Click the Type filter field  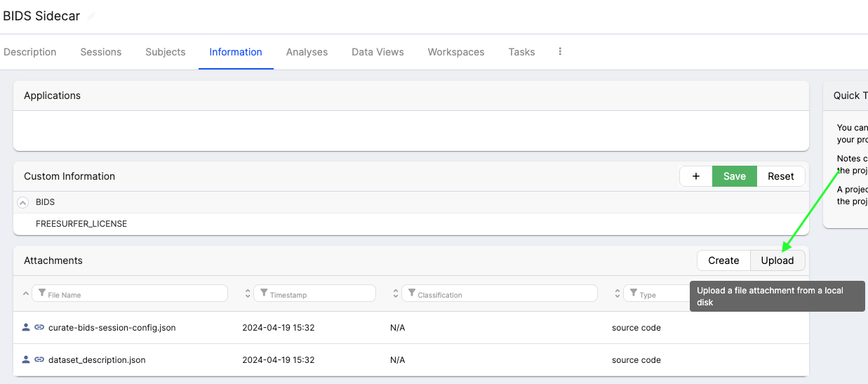657,293
